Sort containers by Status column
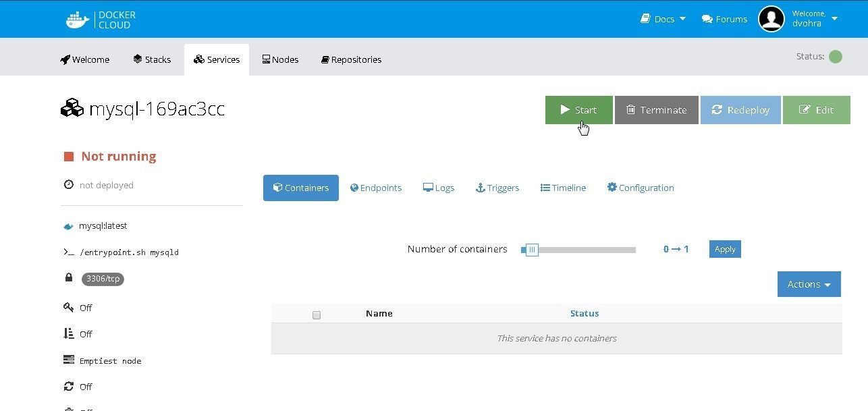This screenshot has width=868, height=411. point(585,313)
